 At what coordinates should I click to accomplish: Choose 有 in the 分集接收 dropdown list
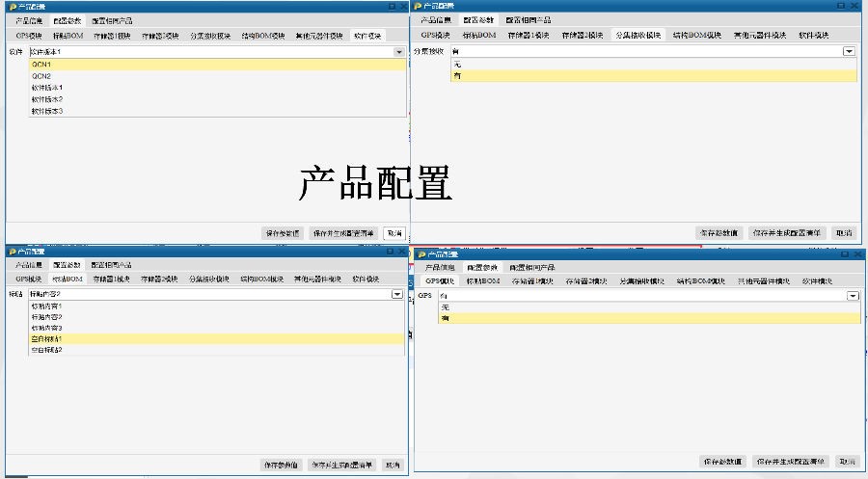click(457, 75)
